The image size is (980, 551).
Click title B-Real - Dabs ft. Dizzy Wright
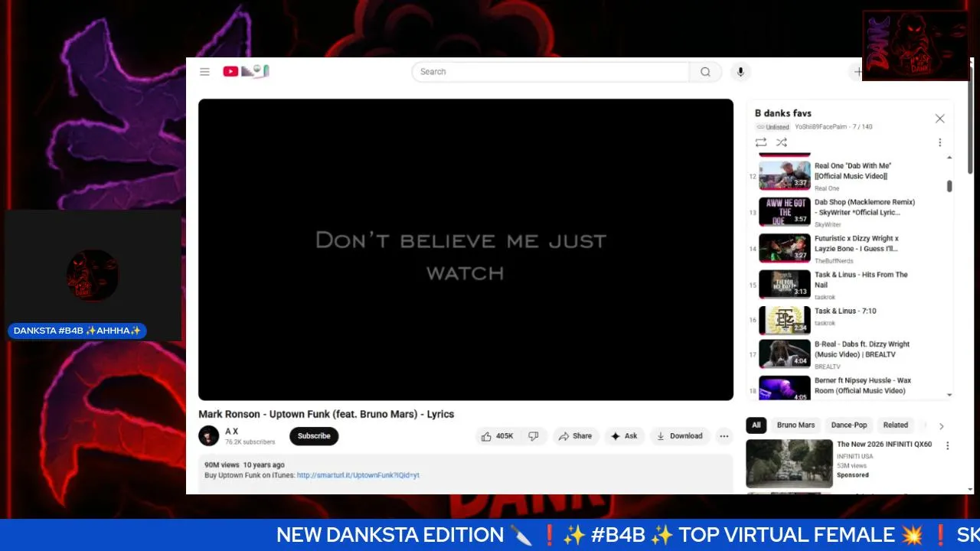point(862,349)
